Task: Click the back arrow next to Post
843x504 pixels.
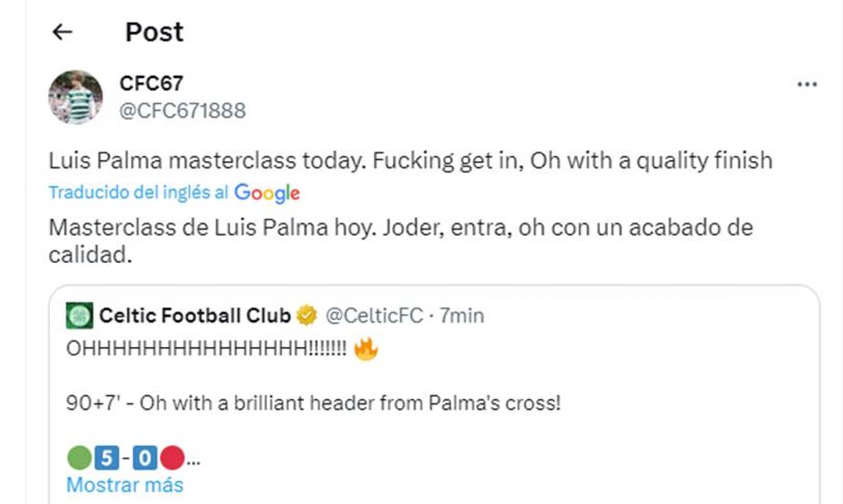Action: [63, 32]
